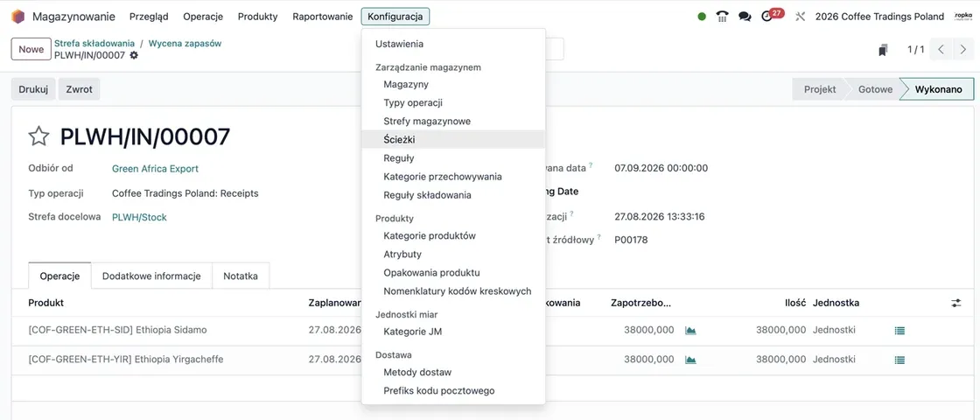Select Atrybuty menu entry
980x420 pixels.
click(454, 255)
